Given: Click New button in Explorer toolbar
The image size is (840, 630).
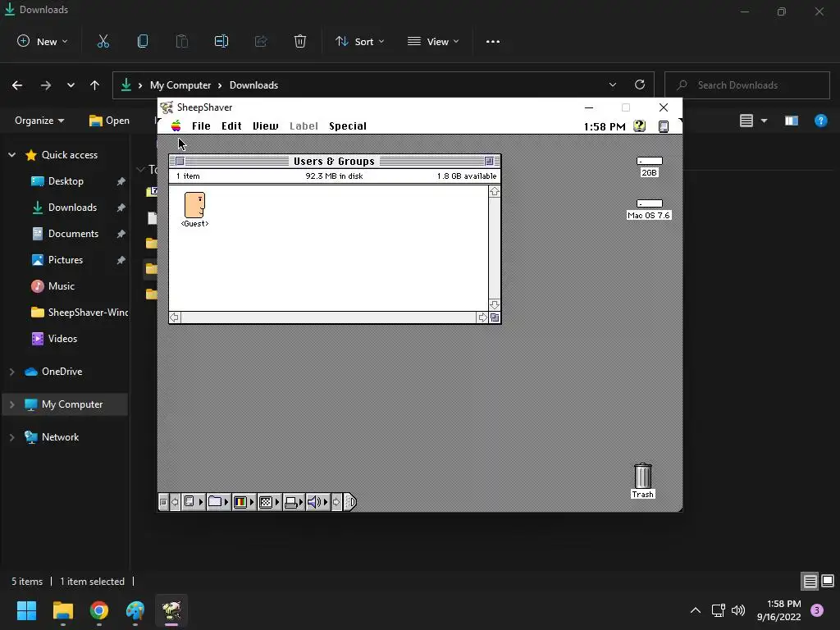Looking at the screenshot, I should click(x=43, y=41).
